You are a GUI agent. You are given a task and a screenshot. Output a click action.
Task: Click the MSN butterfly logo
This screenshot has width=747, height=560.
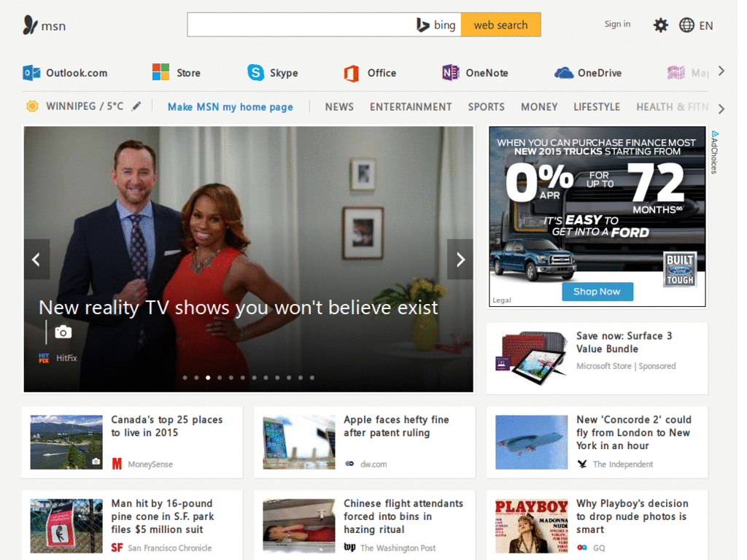coord(31,26)
